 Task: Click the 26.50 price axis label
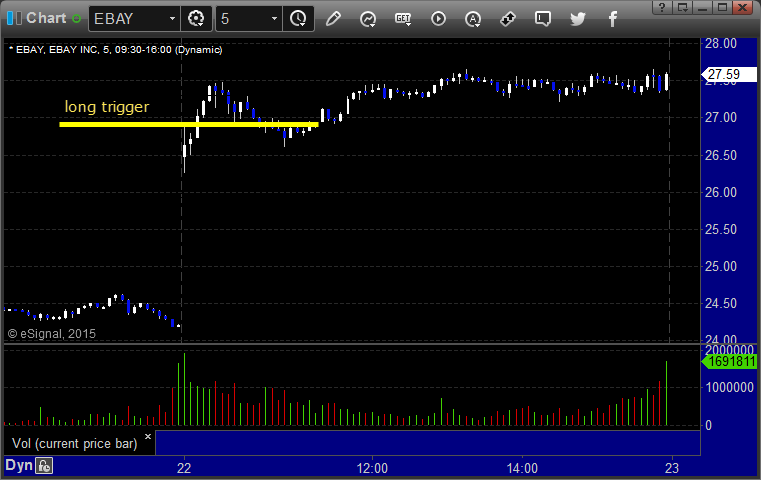(x=721, y=155)
